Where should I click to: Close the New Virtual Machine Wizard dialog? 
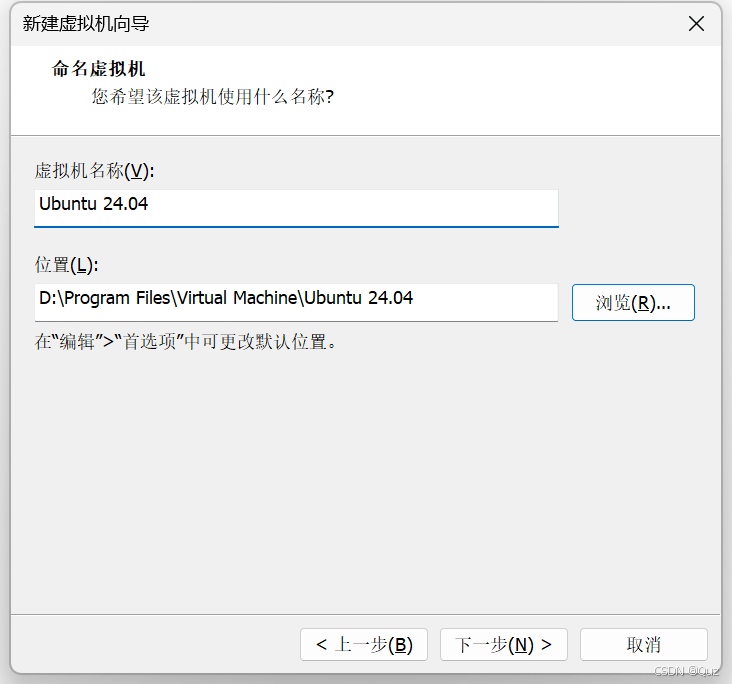pos(696,23)
